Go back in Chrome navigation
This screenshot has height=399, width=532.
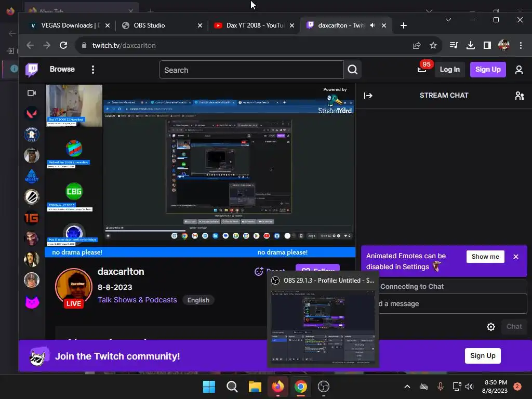[30, 45]
